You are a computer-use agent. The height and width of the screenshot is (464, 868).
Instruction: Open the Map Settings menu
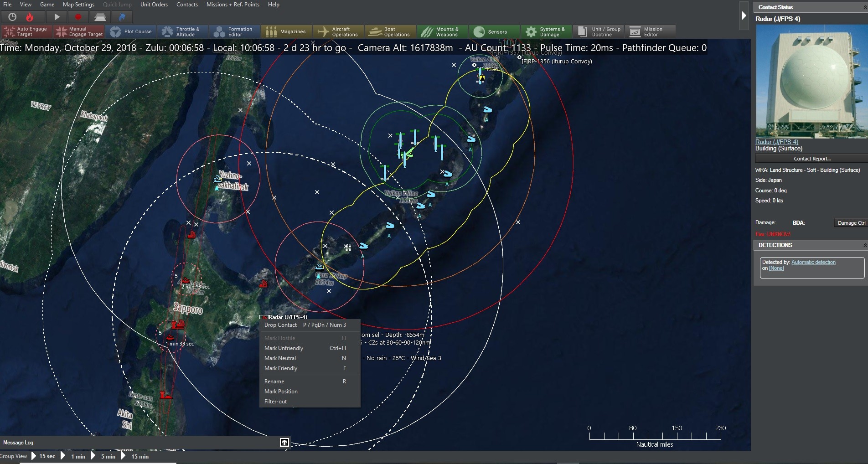pos(77,5)
